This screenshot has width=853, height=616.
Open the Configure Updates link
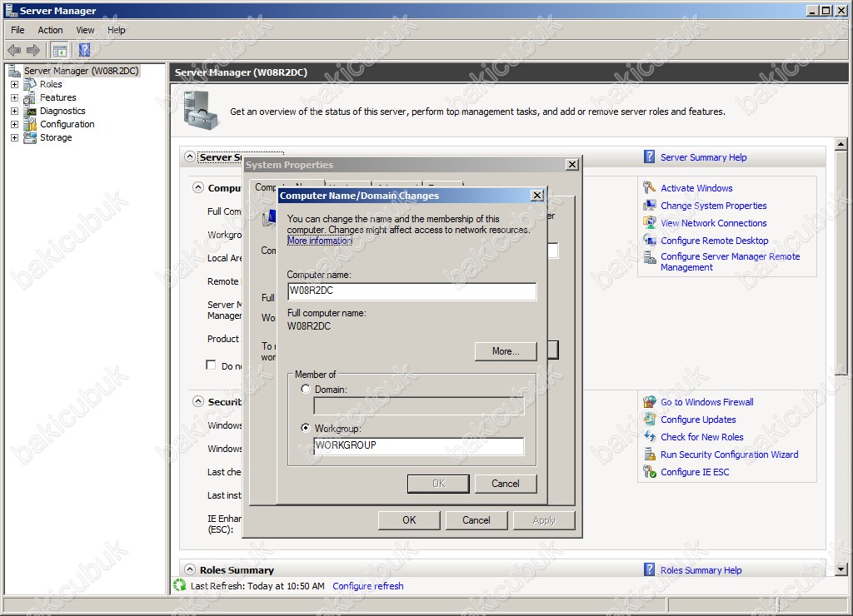698,420
